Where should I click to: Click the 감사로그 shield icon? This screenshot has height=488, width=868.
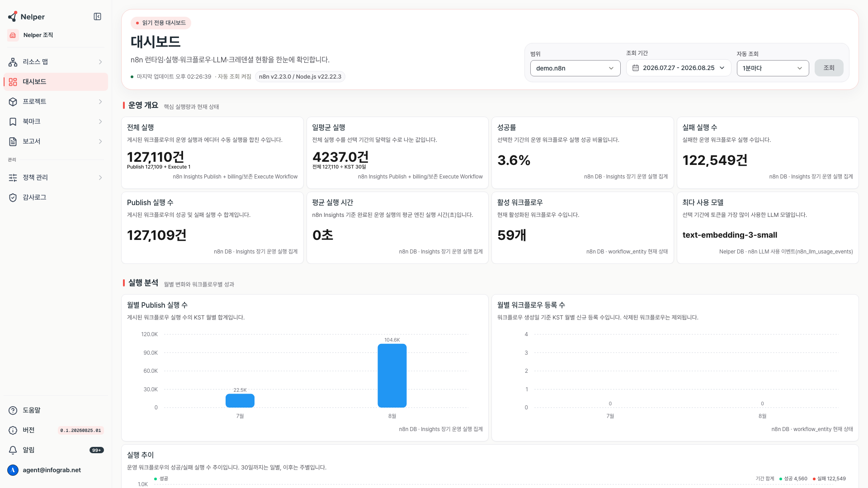[13, 197]
